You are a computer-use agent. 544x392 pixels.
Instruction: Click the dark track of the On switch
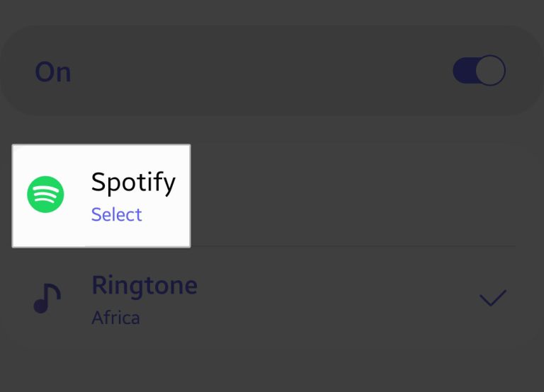pyautogui.click(x=464, y=70)
